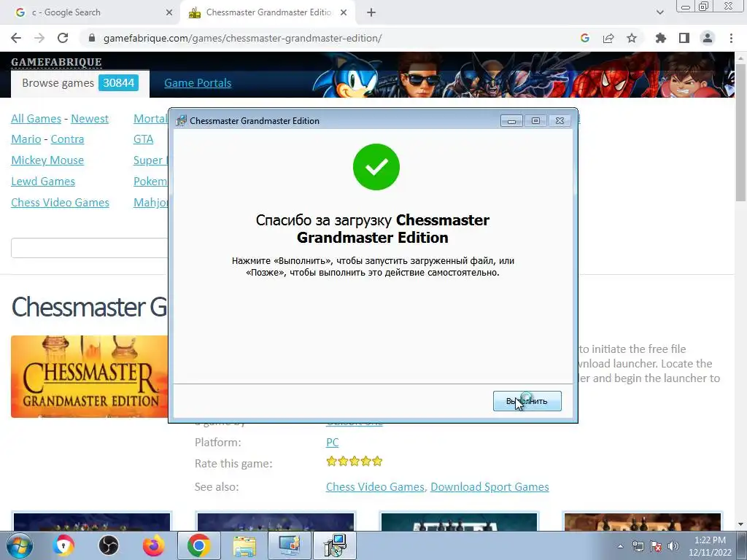The width and height of the screenshot is (747, 560).
Task: Click the Action Center flag tray icon
Action: click(x=656, y=546)
